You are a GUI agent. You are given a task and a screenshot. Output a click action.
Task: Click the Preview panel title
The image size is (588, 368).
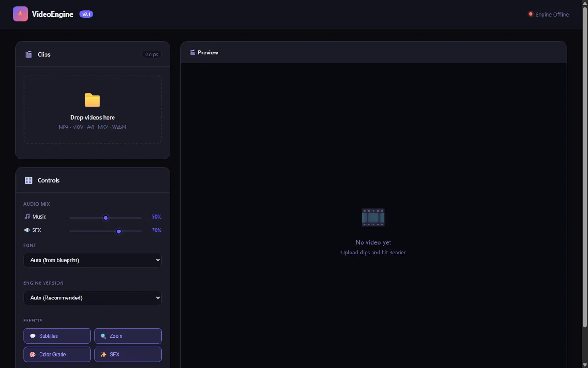point(208,52)
